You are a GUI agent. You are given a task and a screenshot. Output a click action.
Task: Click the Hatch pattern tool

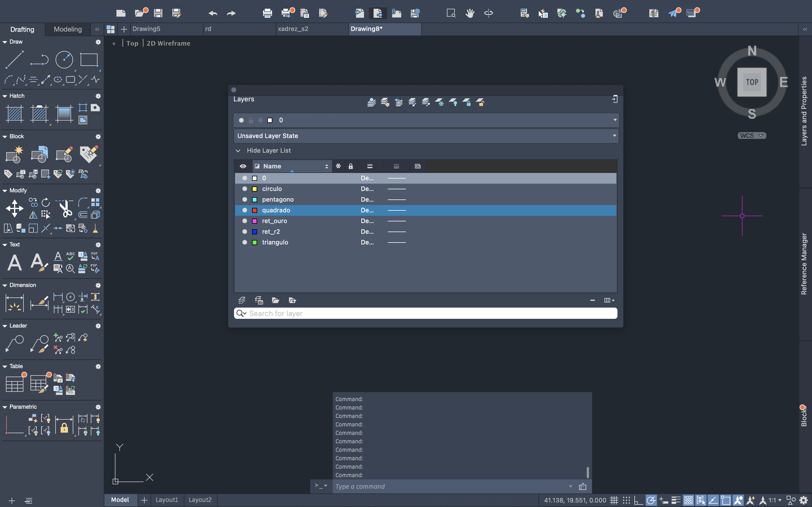(x=14, y=114)
